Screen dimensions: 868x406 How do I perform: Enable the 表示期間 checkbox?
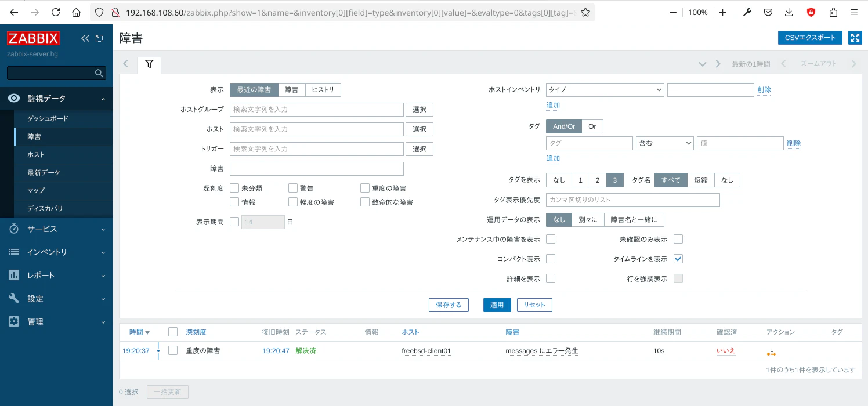click(x=234, y=222)
